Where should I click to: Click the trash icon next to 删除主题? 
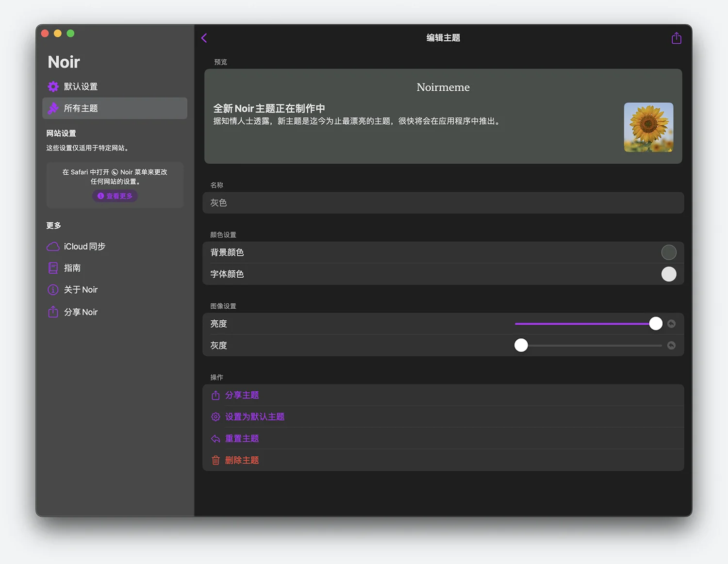click(x=215, y=460)
